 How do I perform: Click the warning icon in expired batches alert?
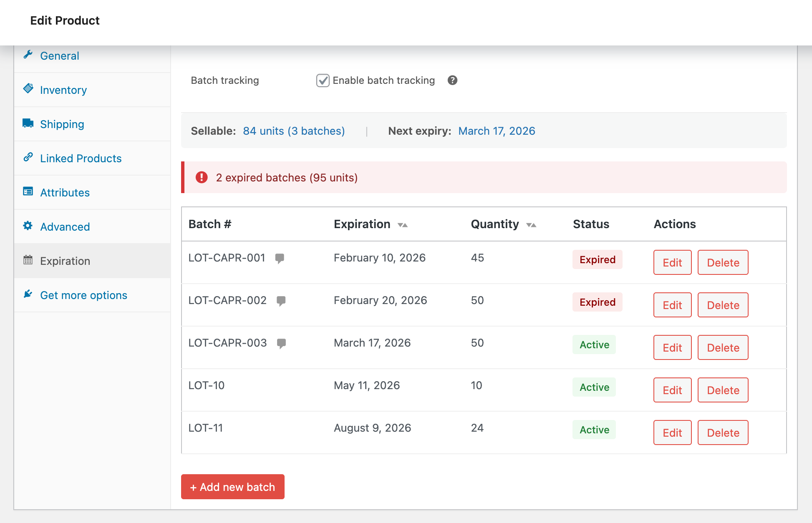202,177
